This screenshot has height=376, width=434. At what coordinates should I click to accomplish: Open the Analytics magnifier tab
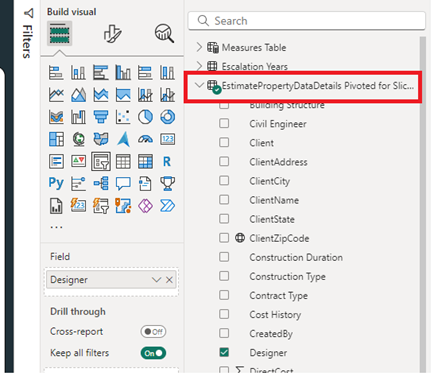(x=164, y=33)
